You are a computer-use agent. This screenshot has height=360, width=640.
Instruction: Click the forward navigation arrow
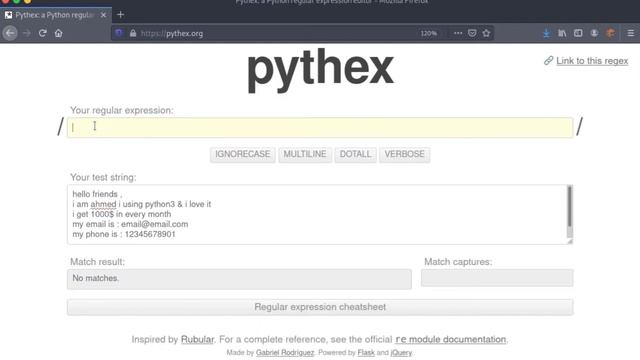point(27,33)
